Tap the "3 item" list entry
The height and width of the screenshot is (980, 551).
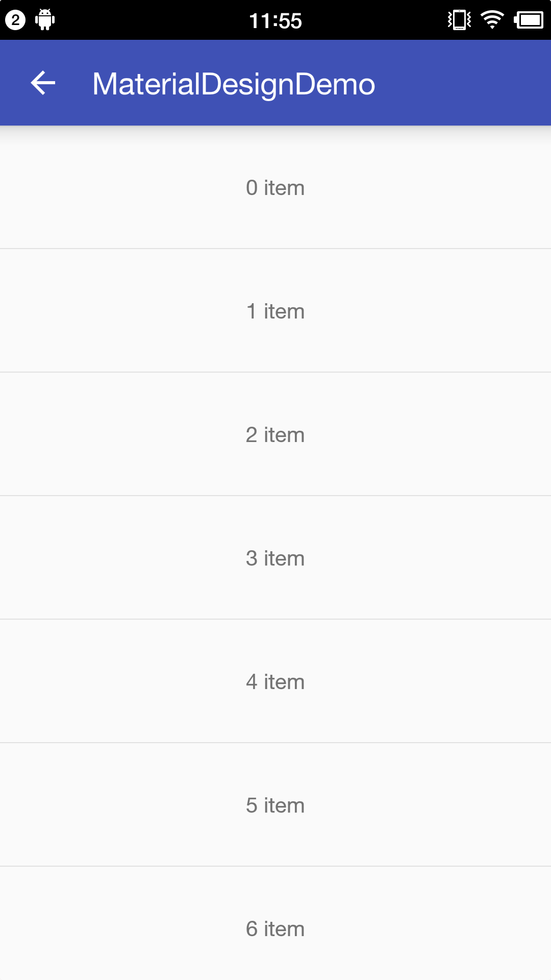(275, 558)
